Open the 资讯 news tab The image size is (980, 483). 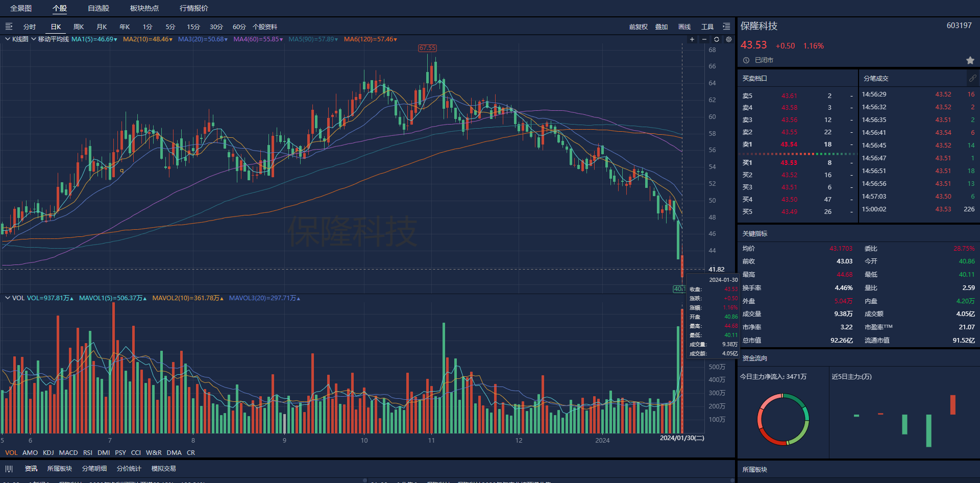tap(31, 469)
